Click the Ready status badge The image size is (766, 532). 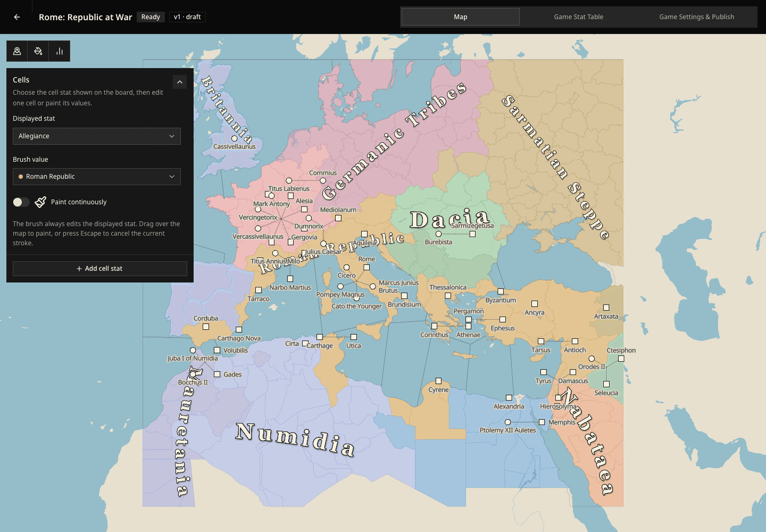(x=151, y=17)
